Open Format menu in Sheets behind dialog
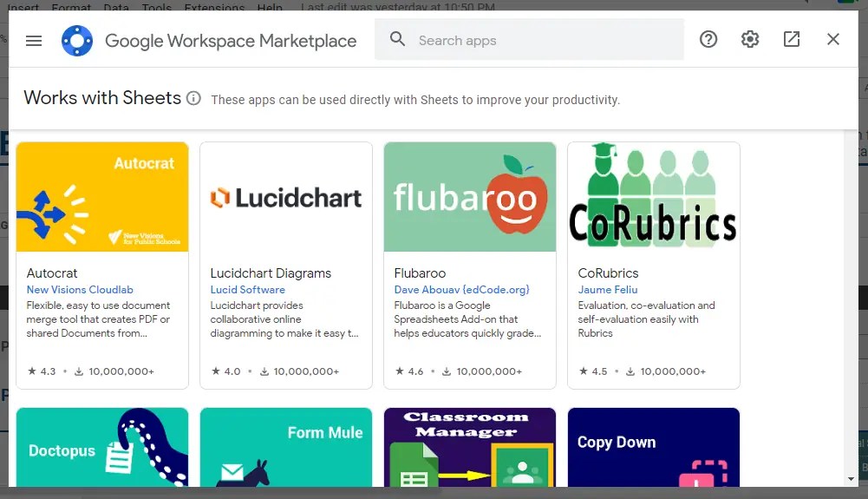This screenshot has height=499, width=868. tap(71, 6)
